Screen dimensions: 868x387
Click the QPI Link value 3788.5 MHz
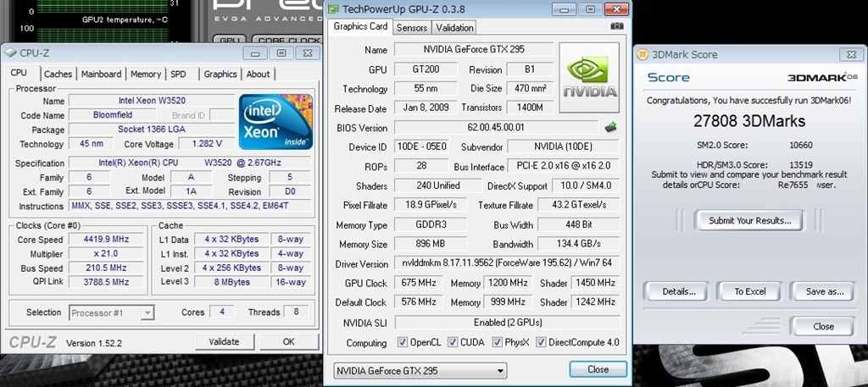coord(106,281)
